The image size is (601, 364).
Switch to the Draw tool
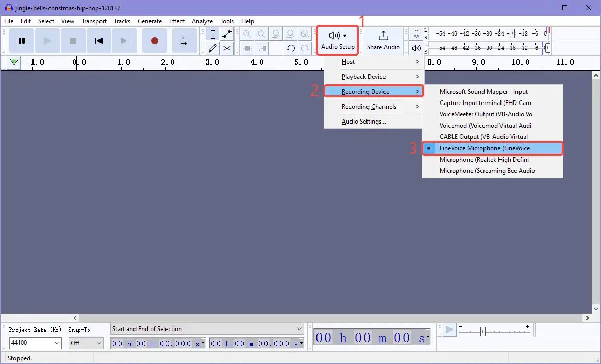[212, 48]
